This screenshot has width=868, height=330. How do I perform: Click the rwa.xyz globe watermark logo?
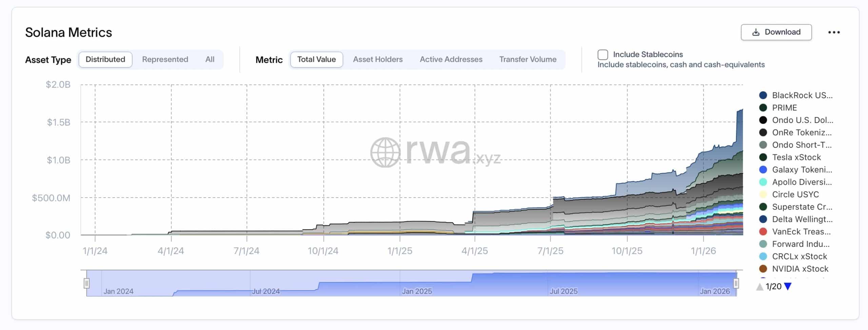tap(385, 152)
